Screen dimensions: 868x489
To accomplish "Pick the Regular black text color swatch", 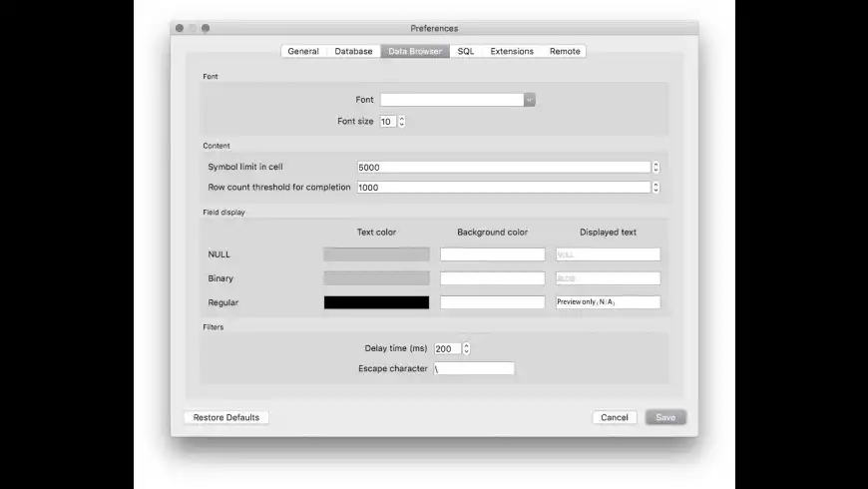I will pyautogui.click(x=376, y=302).
